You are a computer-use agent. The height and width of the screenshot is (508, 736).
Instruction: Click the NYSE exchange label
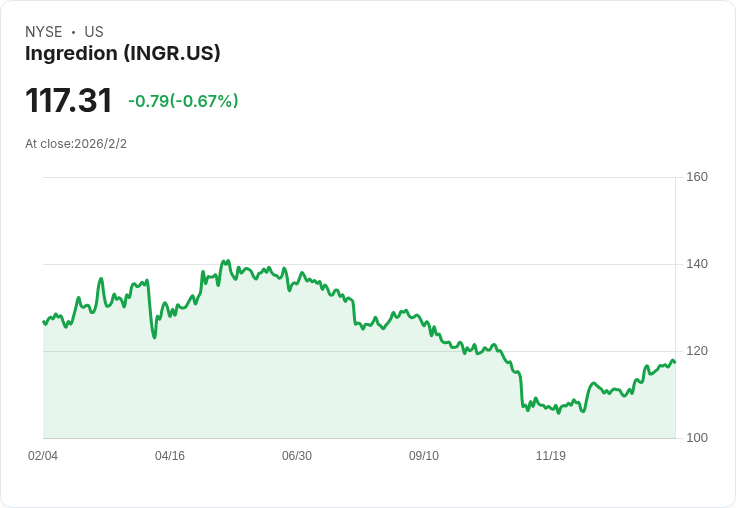pos(44,32)
